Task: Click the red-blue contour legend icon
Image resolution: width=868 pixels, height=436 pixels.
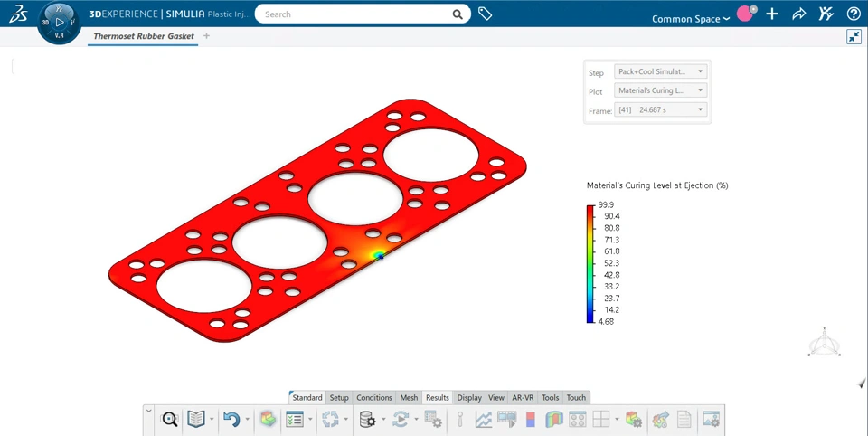Action: pos(531,420)
